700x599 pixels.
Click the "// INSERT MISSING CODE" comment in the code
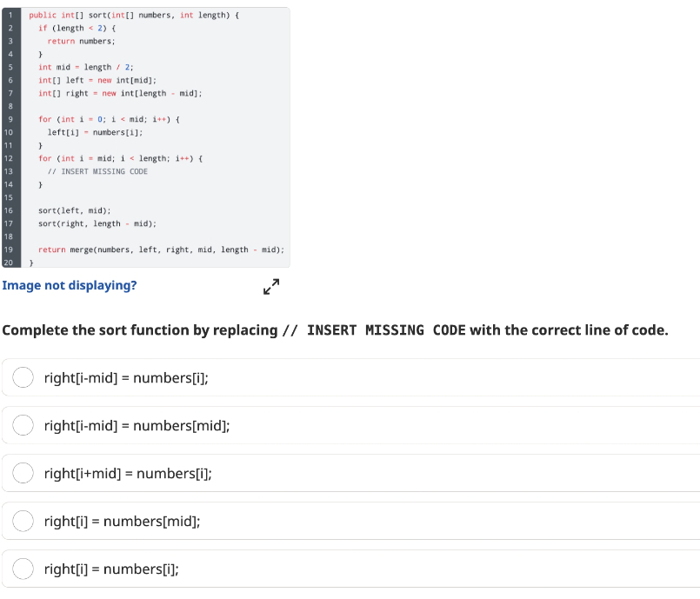pyautogui.click(x=97, y=171)
